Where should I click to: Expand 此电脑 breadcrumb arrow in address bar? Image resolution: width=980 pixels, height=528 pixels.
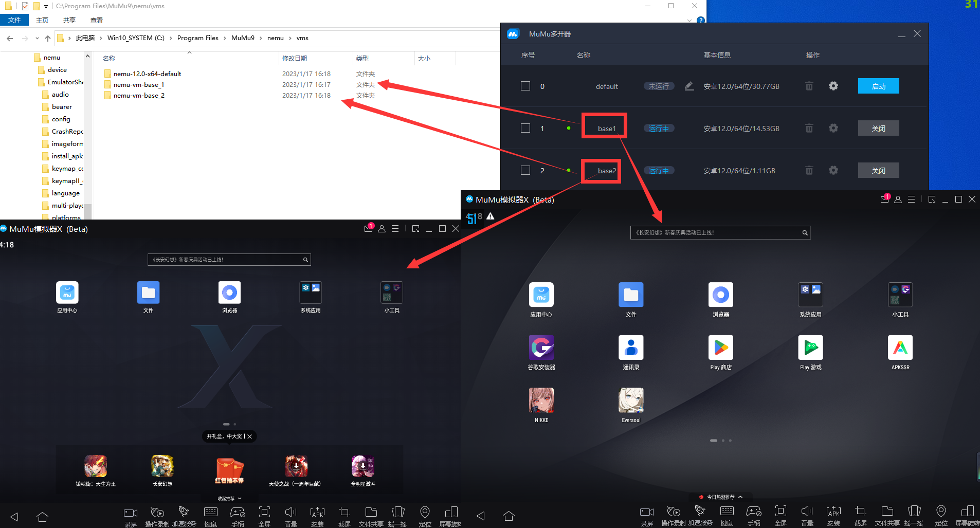click(101, 38)
